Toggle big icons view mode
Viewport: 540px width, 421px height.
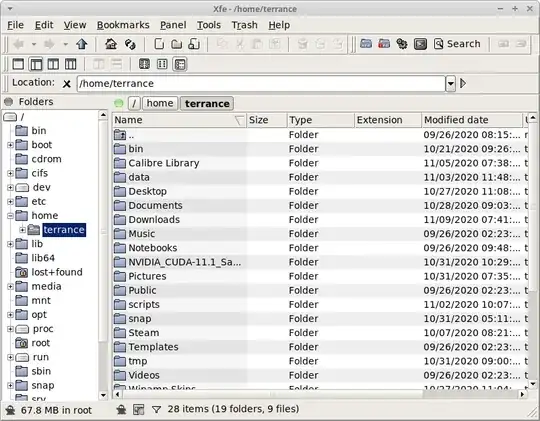pos(144,64)
